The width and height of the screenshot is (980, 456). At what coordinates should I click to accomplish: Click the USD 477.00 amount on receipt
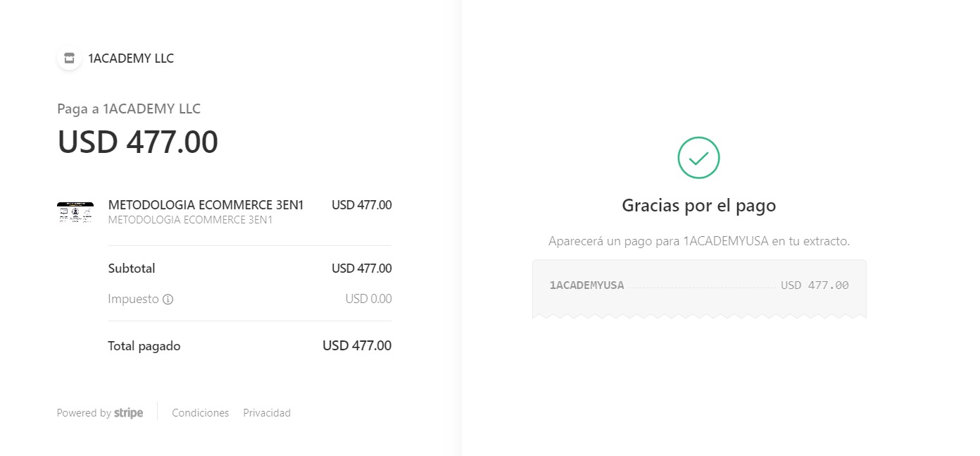tap(815, 285)
